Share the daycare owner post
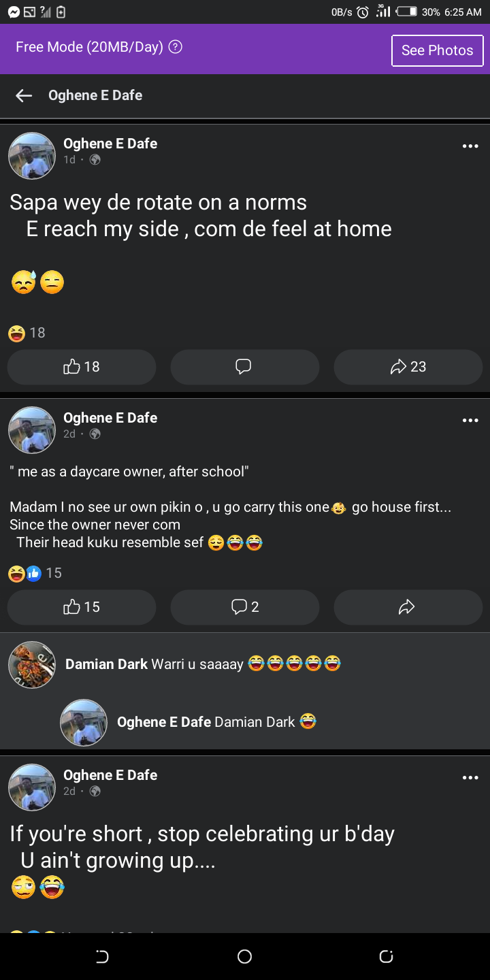Screen dimensions: 490x980 coord(408,606)
